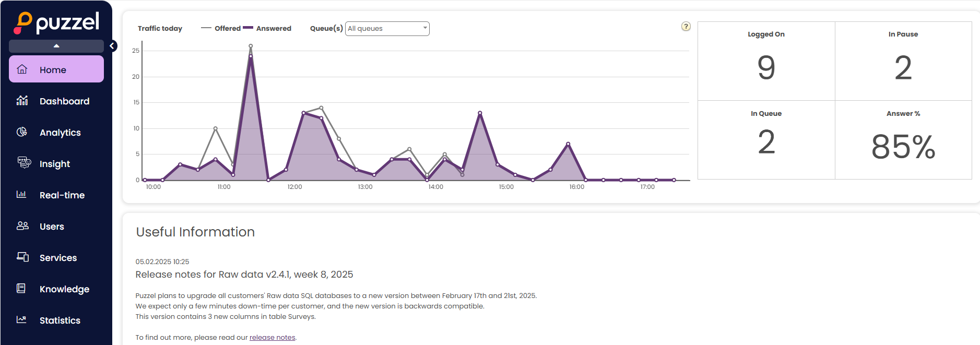This screenshot has width=980, height=345.
Task: Open the yellow help question mark
Action: pos(686,27)
